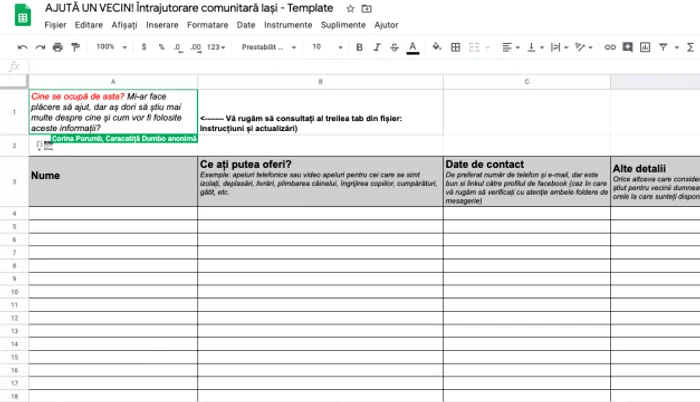This screenshot has width=700, height=402.
Task: Select row 18 header
Action: (x=14, y=396)
